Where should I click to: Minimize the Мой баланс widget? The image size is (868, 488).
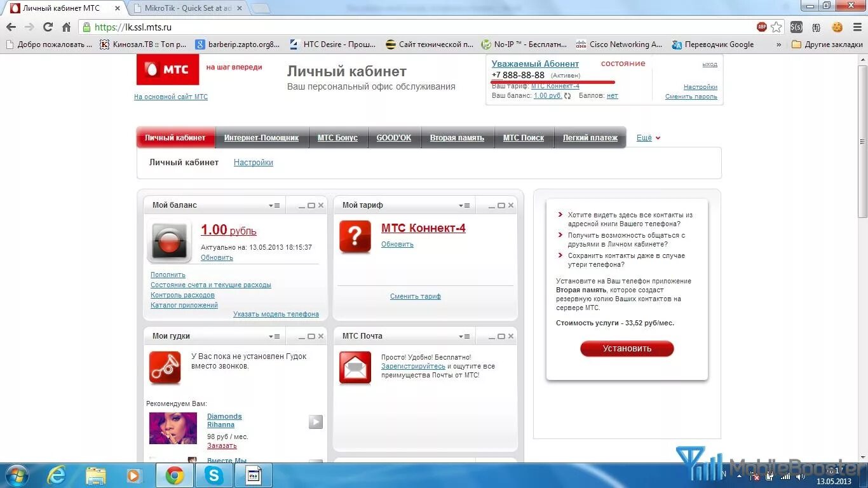tap(301, 205)
